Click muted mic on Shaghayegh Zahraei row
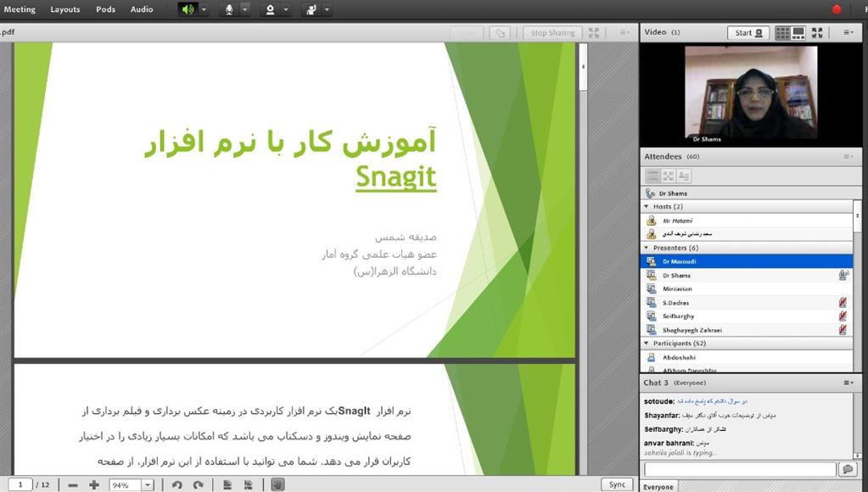Image resolution: width=868 pixels, height=492 pixels. tap(843, 330)
